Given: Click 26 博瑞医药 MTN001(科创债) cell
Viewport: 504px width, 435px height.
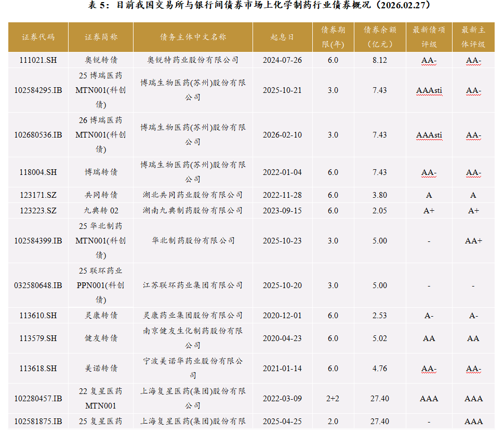Looking at the screenshot, I should point(101,135).
